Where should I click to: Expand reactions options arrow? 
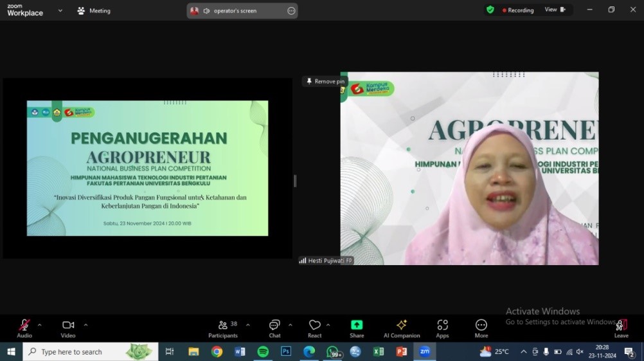(328, 325)
